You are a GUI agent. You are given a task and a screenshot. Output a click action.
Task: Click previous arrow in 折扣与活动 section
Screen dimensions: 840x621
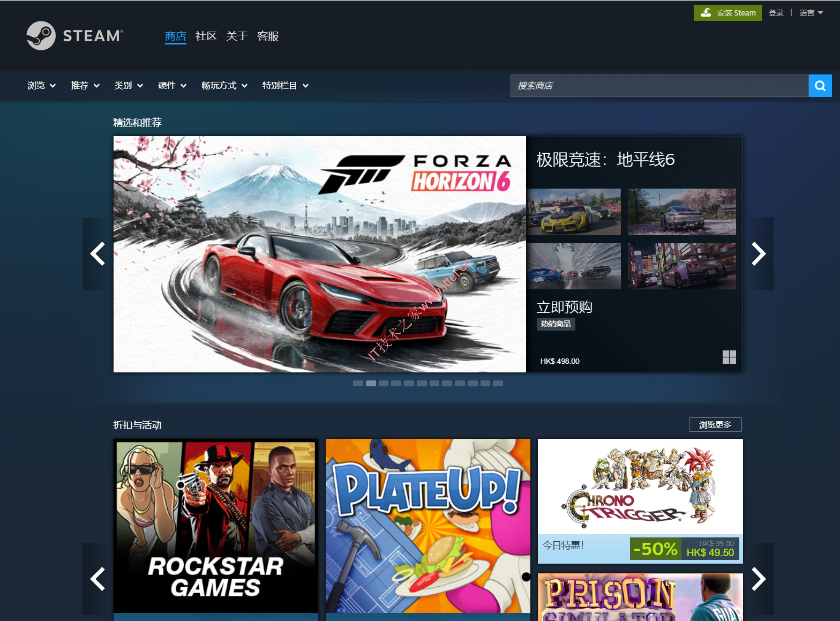pyautogui.click(x=97, y=579)
